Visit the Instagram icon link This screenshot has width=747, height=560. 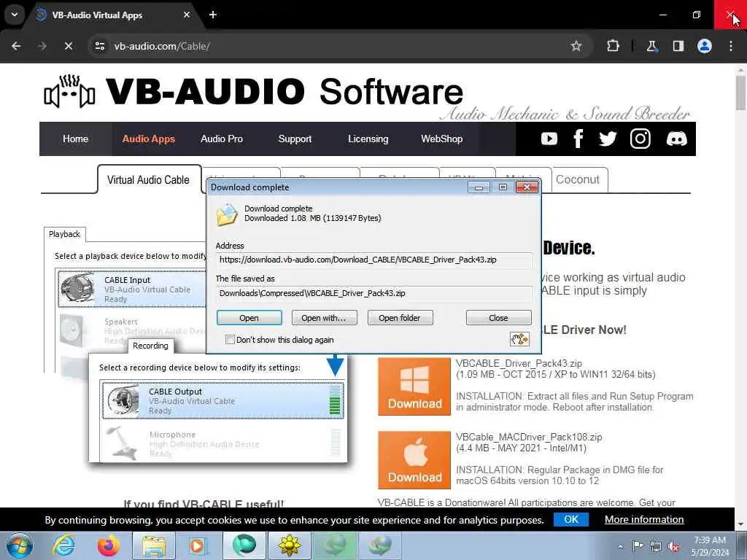point(640,139)
